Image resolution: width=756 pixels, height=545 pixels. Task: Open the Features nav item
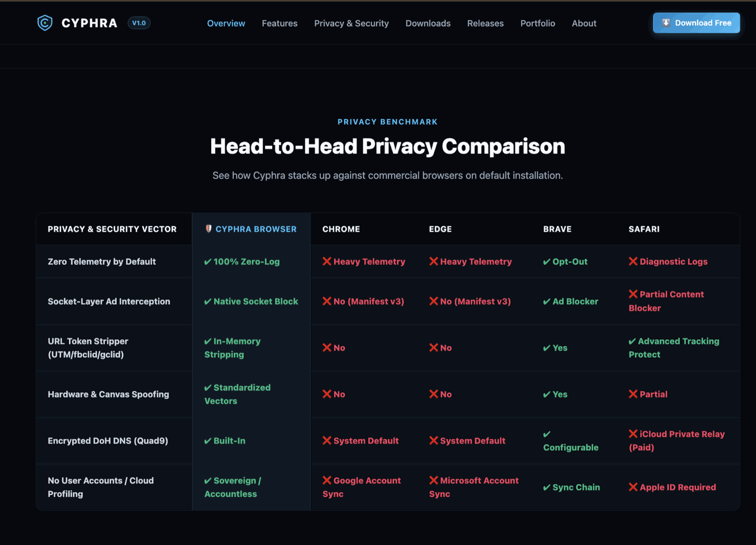pyautogui.click(x=280, y=23)
